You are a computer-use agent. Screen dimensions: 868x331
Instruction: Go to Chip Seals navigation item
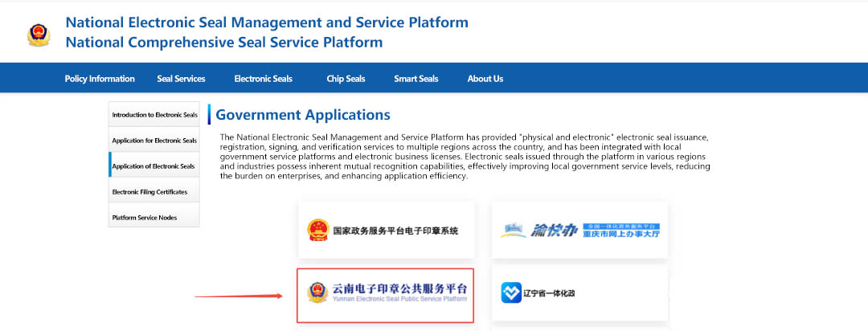(x=346, y=79)
